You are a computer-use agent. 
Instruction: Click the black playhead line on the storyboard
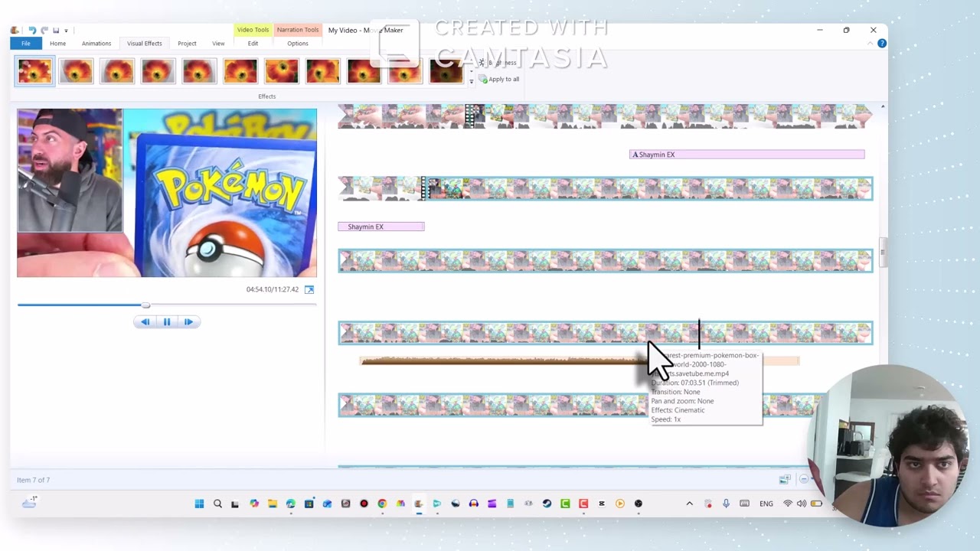[699, 336]
